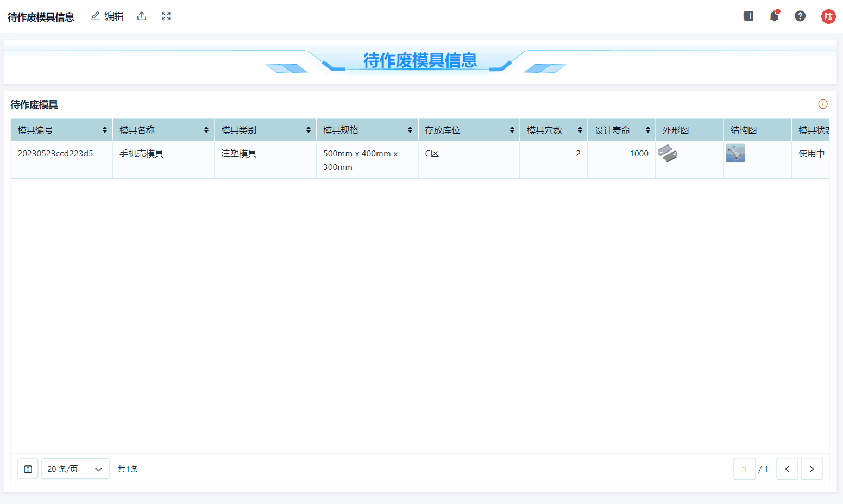This screenshot has width=843, height=504.
Task: Open notifications bell icon
Action: pyautogui.click(x=774, y=16)
